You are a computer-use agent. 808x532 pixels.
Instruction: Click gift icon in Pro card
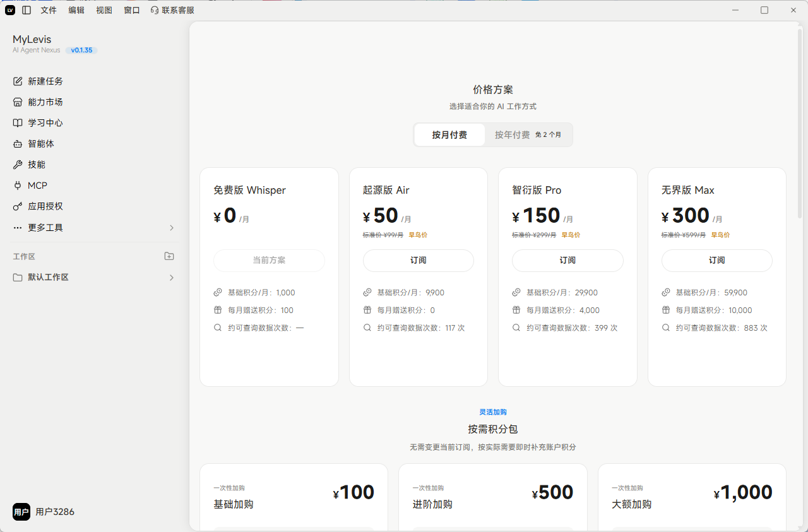(516, 310)
